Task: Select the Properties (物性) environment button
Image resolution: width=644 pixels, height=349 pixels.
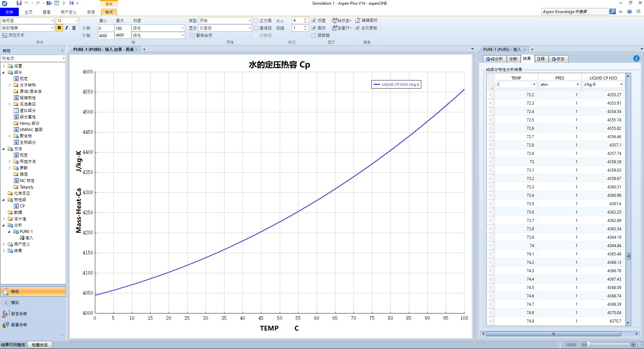Action: pos(33,292)
